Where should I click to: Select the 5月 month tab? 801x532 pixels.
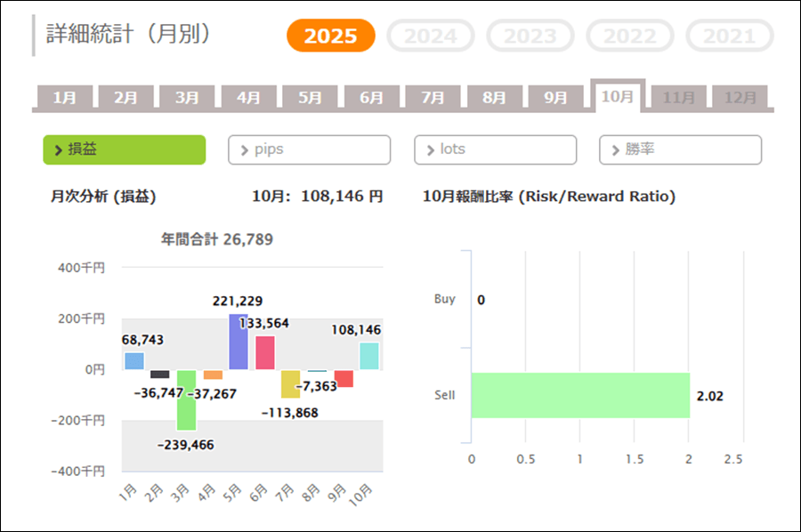click(310, 98)
